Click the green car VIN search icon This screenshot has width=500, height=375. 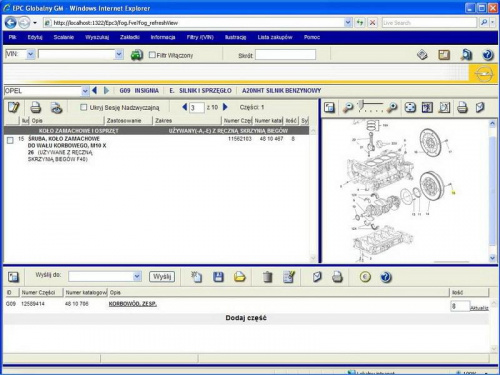(x=137, y=55)
